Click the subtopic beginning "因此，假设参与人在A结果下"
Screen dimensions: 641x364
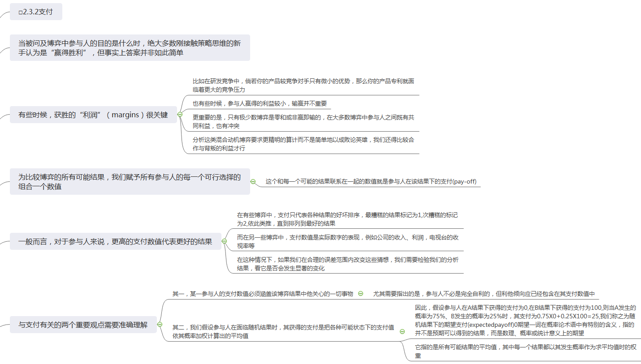coord(525,321)
